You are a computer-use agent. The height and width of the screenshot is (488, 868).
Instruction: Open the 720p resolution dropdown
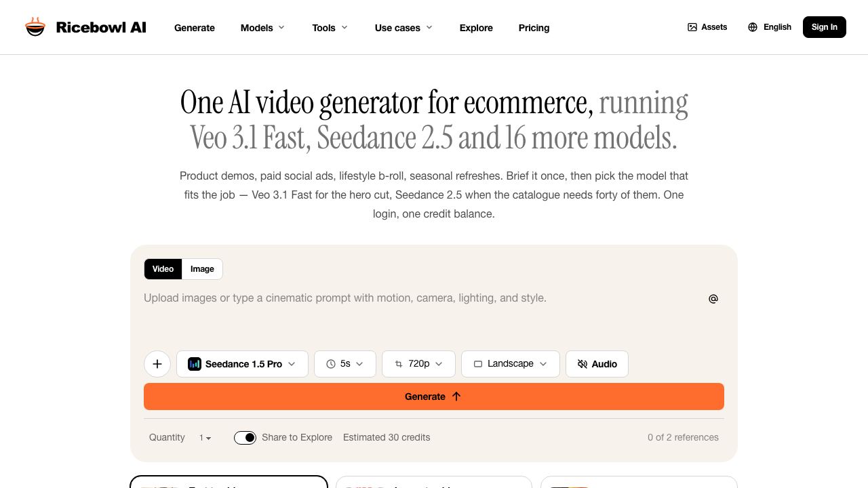pyautogui.click(x=418, y=364)
